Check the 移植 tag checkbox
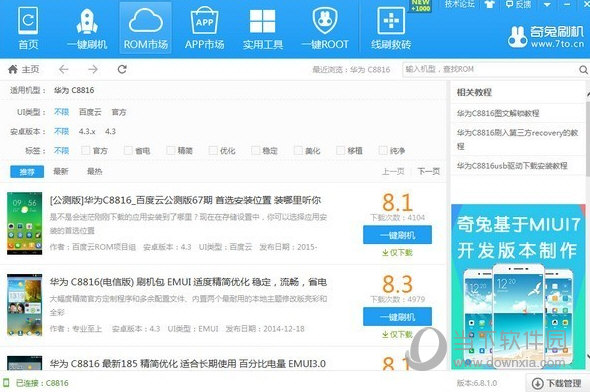Viewport: 590px width, 392px height. [341, 150]
